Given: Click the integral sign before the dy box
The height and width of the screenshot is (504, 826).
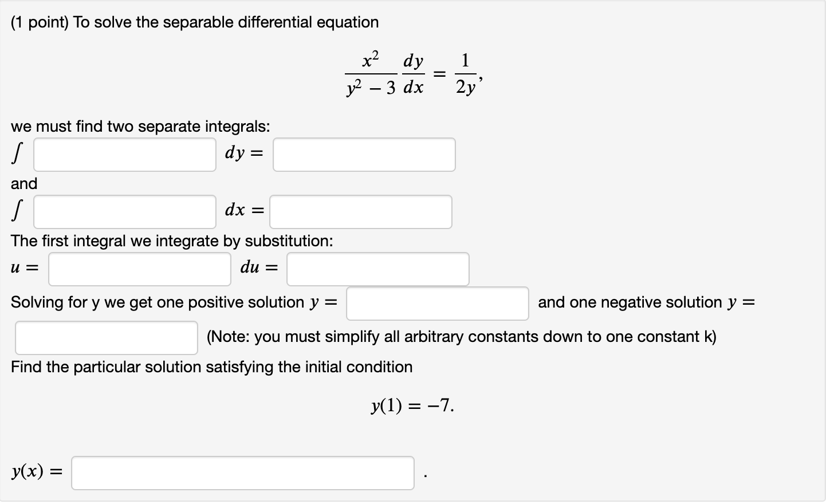Looking at the screenshot, I should pos(17,152).
